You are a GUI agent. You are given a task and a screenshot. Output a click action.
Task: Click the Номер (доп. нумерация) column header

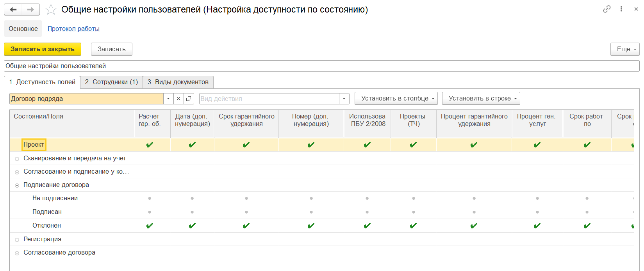[x=311, y=124]
